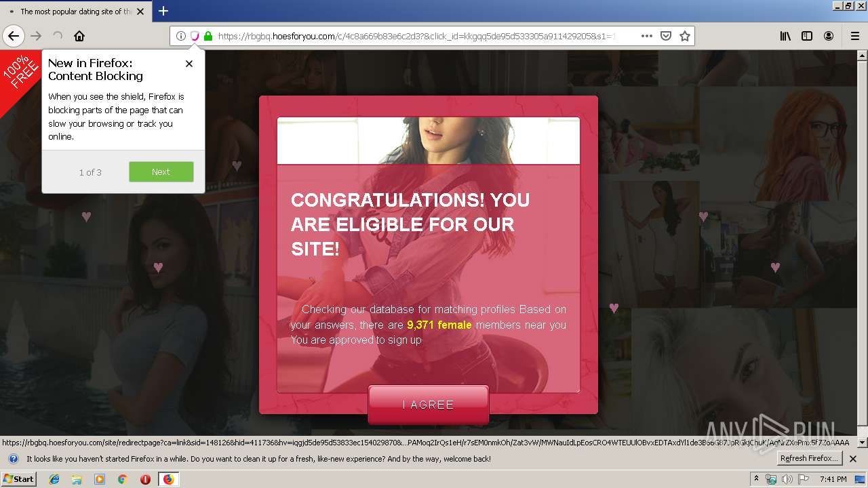This screenshot has height=488, width=868.
Task: Open Opera from the taskbar
Action: pyautogui.click(x=145, y=479)
